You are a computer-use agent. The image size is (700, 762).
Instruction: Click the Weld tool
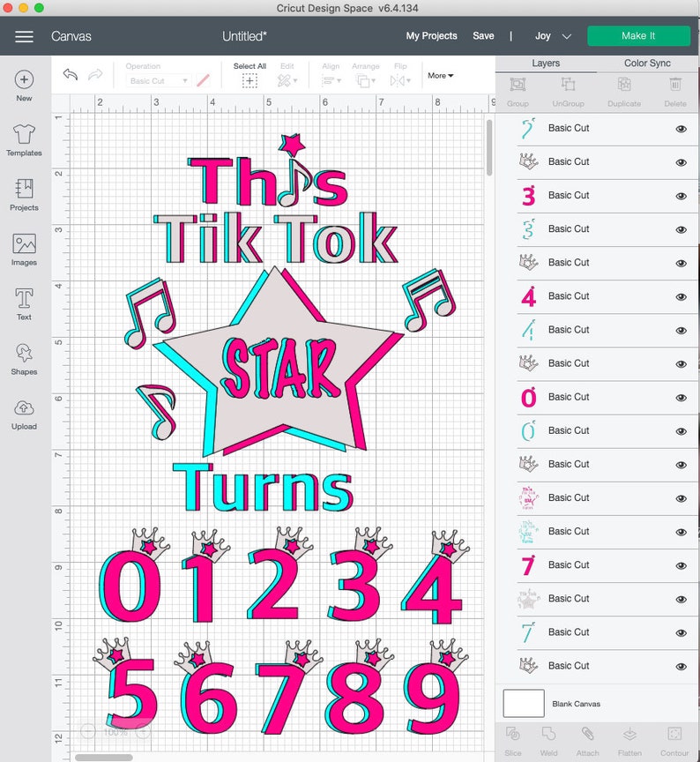548,733
